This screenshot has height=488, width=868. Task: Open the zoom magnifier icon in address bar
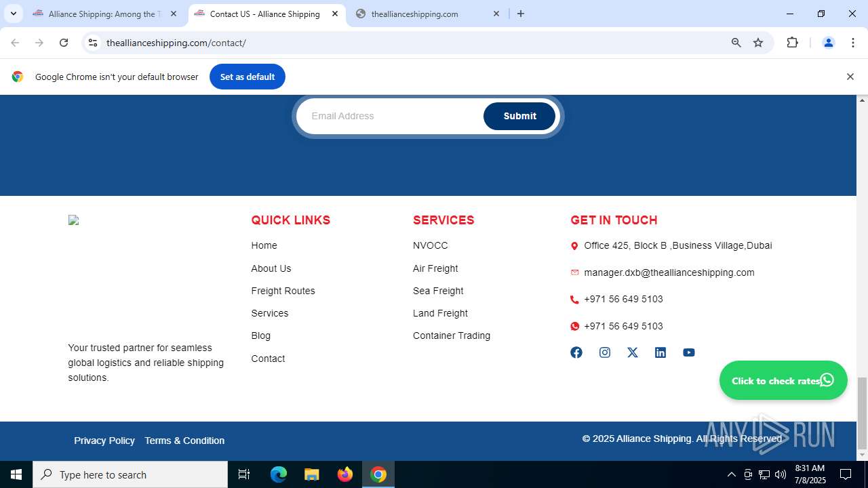coord(736,43)
